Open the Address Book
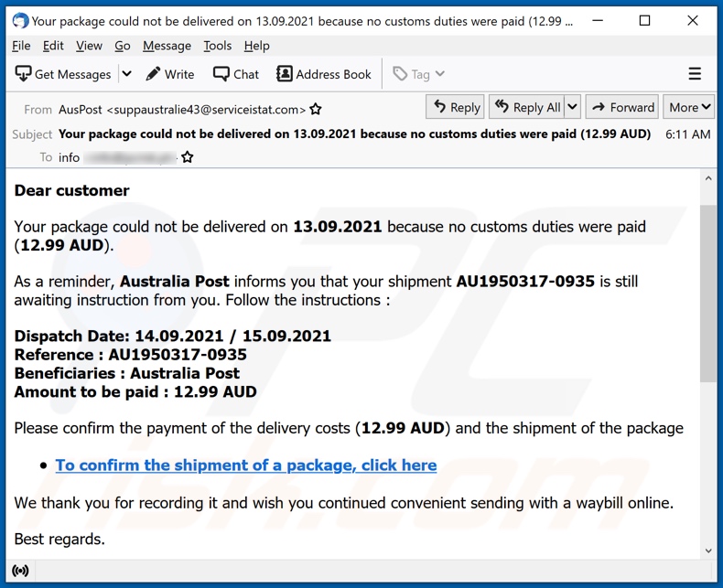This screenshot has width=723, height=588. click(x=324, y=74)
